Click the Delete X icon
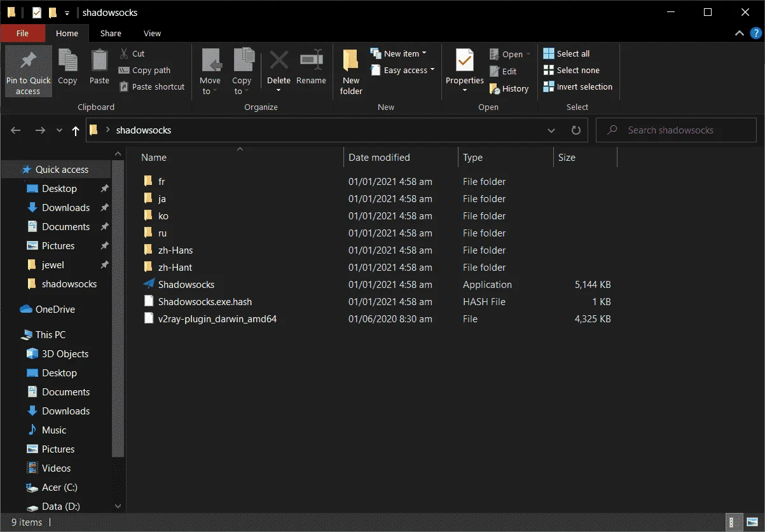 279,61
